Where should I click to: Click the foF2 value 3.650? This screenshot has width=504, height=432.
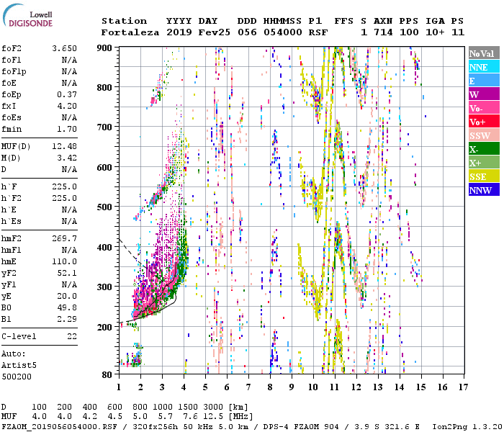click(x=64, y=48)
